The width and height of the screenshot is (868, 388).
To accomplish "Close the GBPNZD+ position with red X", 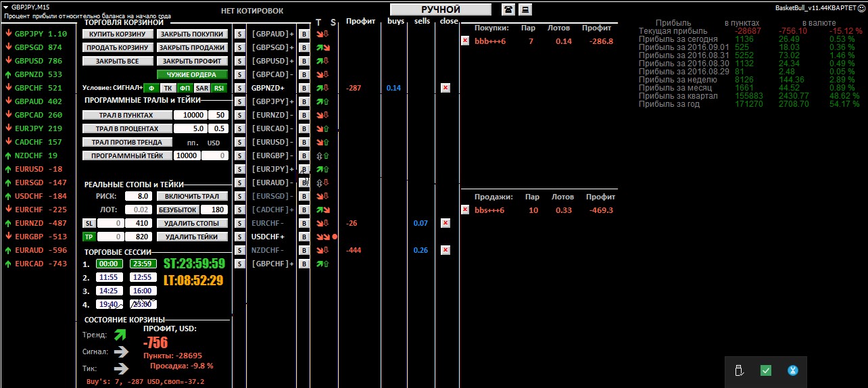I will click(x=445, y=88).
